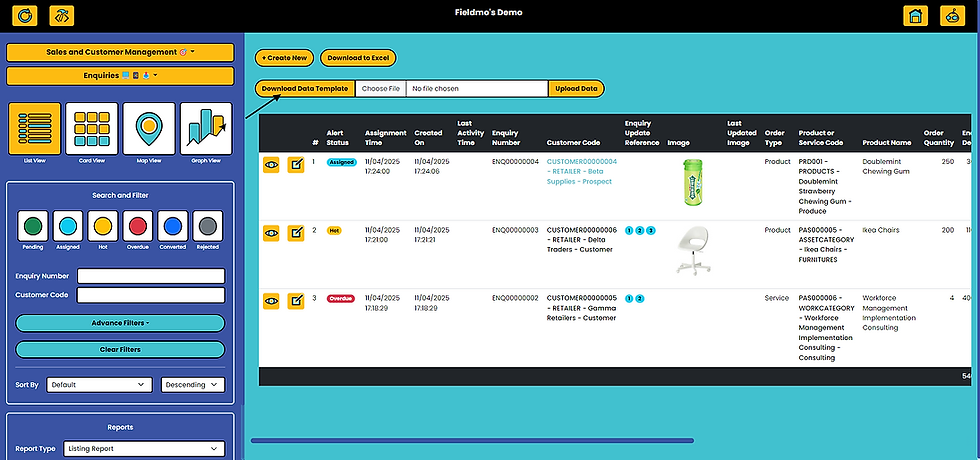Click CUSTOMER00000006 Delta Traders cell
This screenshot has height=460, width=980.
coord(582,239)
